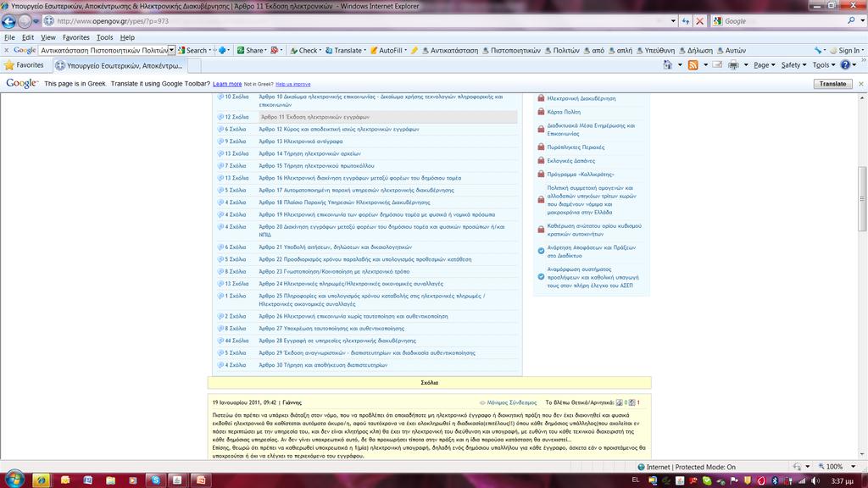Select the Υπουργείο Εσωτερικών browser tab
Image resolution: width=868 pixels, height=488 pixels.
click(x=120, y=65)
